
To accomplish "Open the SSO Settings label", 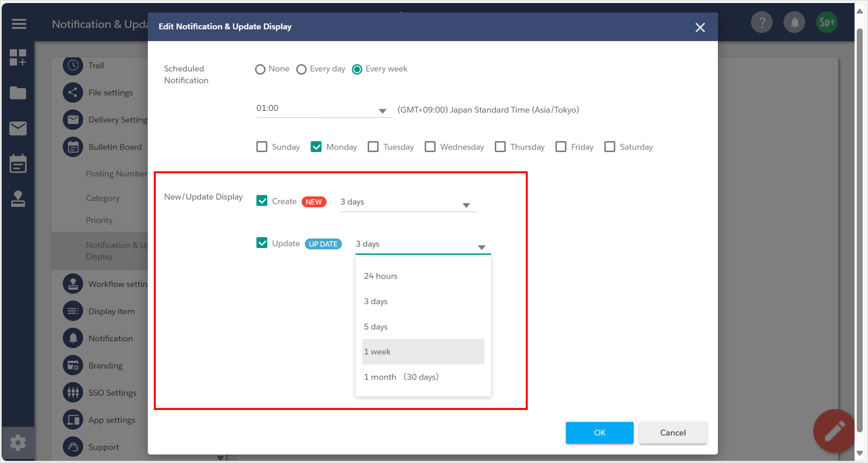I will tap(112, 393).
